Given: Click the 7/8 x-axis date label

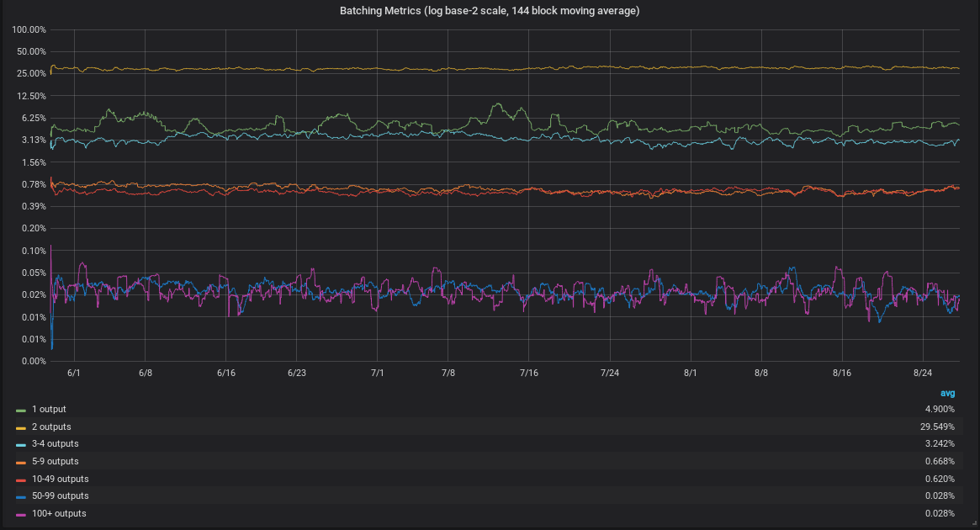Looking at the screenshot, I should pos(448,373).
